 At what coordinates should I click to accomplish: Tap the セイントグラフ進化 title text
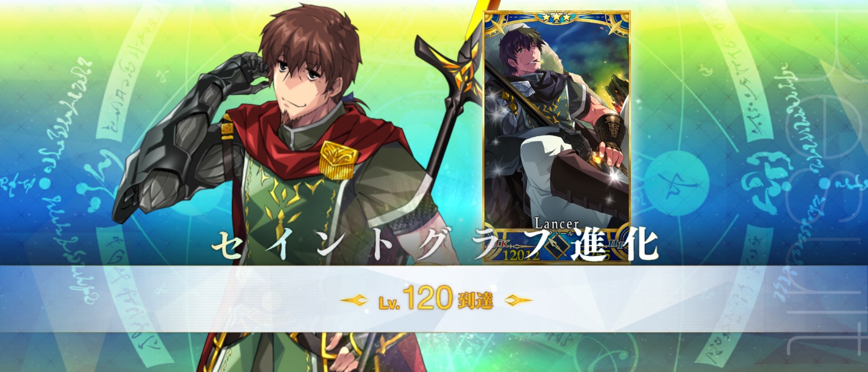[435, 245]
